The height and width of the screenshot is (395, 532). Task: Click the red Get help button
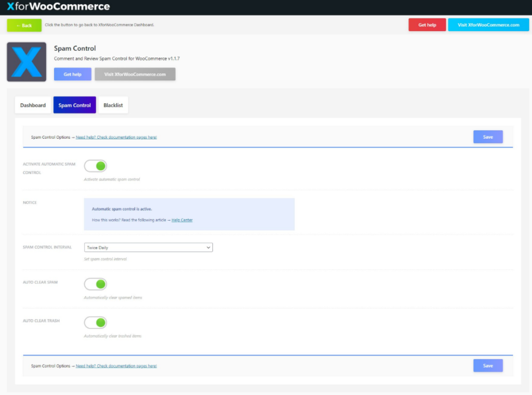click(x=427, y=25)
